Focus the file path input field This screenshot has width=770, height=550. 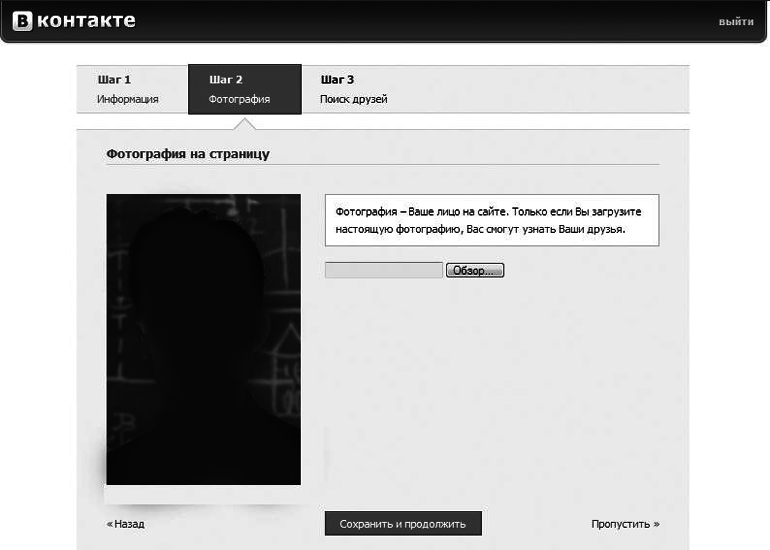pyautogui.click(x=383, y=270)
